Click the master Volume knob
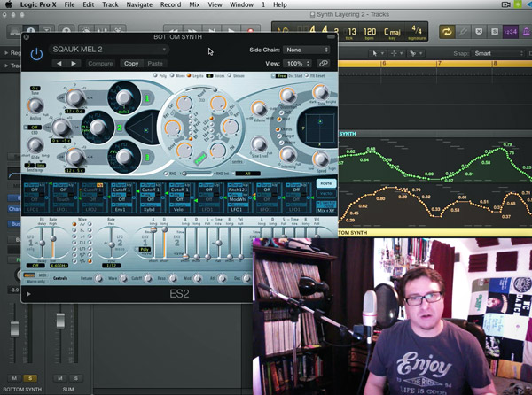The image size is (532, 395). point(259,109)
